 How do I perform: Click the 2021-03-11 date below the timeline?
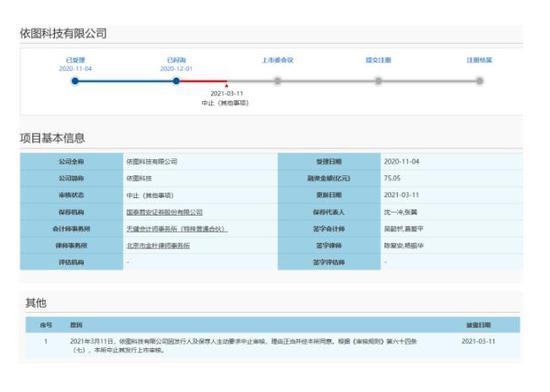click(x=227, y=93)
